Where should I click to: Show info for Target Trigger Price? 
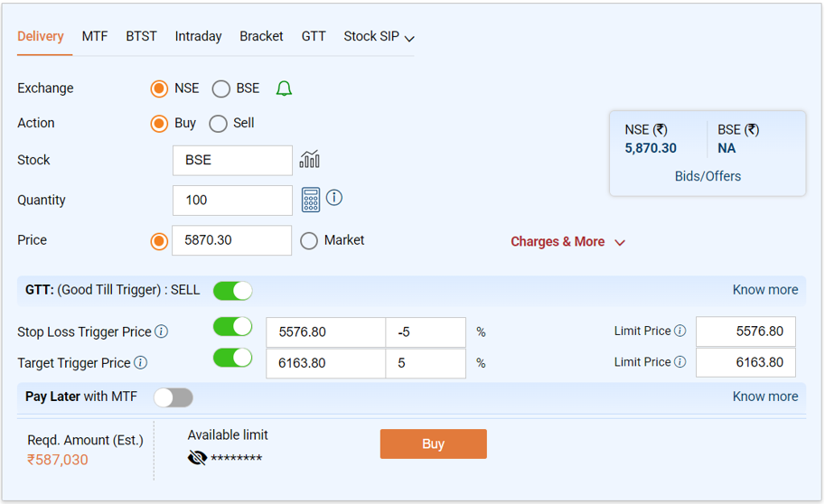(x=141, y=362)
